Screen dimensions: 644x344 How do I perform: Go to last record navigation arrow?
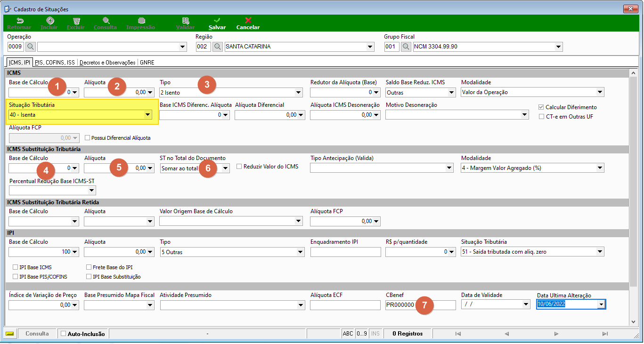click(605, 334)
